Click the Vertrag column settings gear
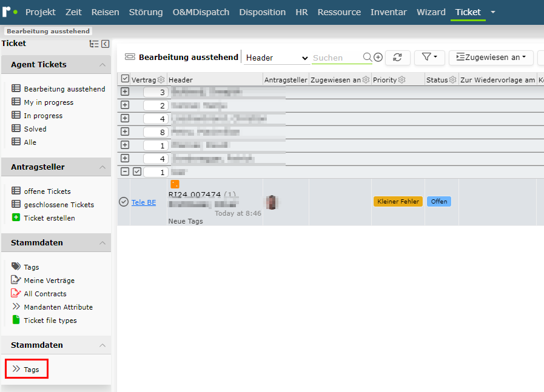This screenshot has height=392, width=544. pyautogui.click(x=161, y=80)
